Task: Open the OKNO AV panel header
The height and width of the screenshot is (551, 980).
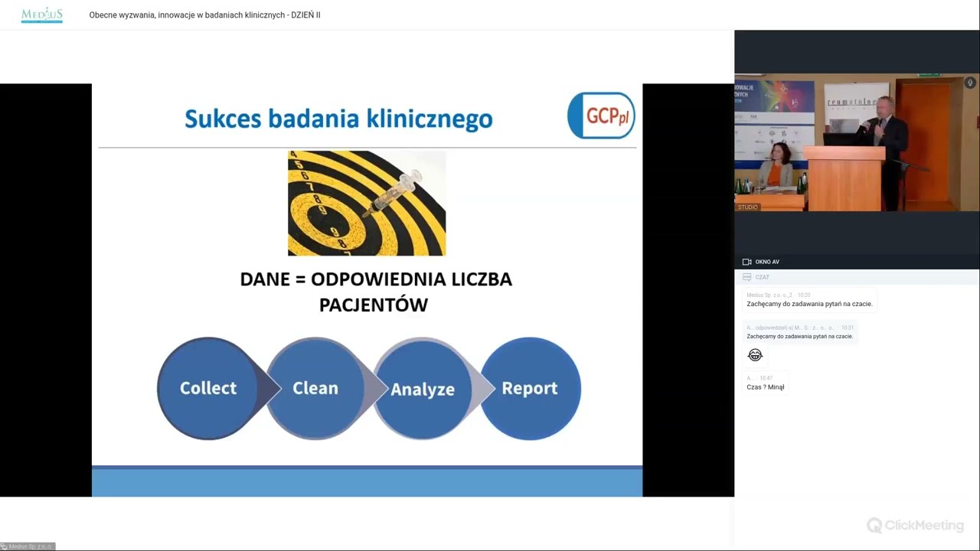Action: point(857,262)
